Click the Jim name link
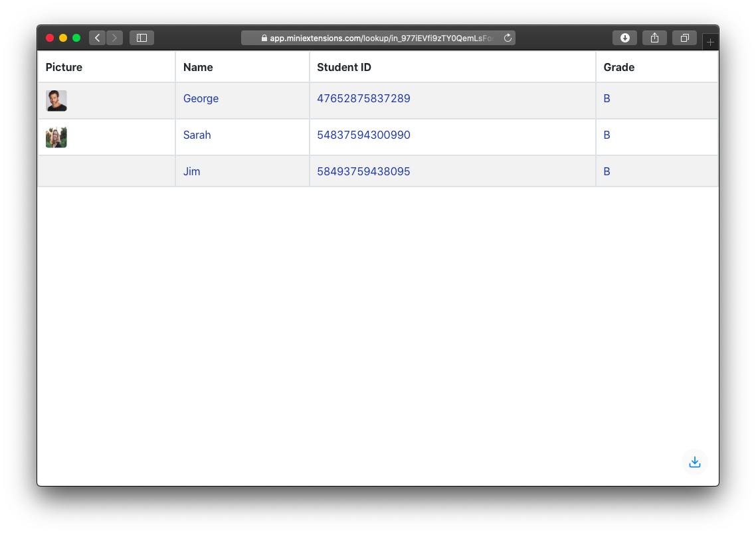This screenshot has height=535, width=756. pyautogui.click(x=191, y=172)
